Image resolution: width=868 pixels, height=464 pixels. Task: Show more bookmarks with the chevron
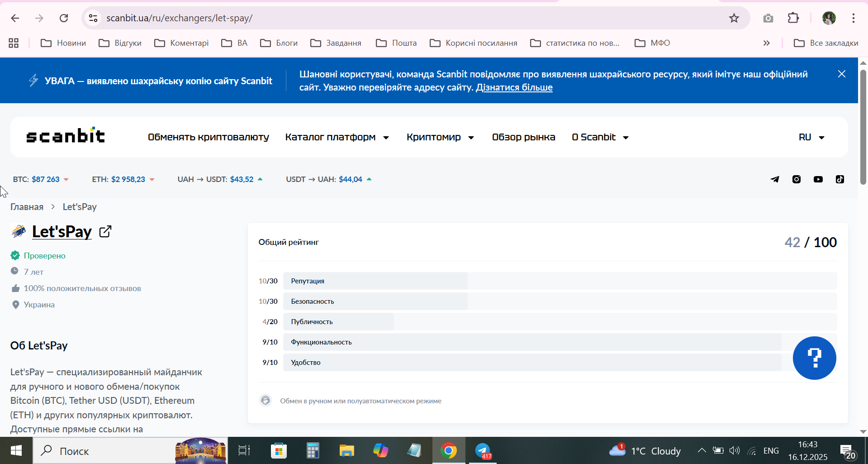pos(767,43)
